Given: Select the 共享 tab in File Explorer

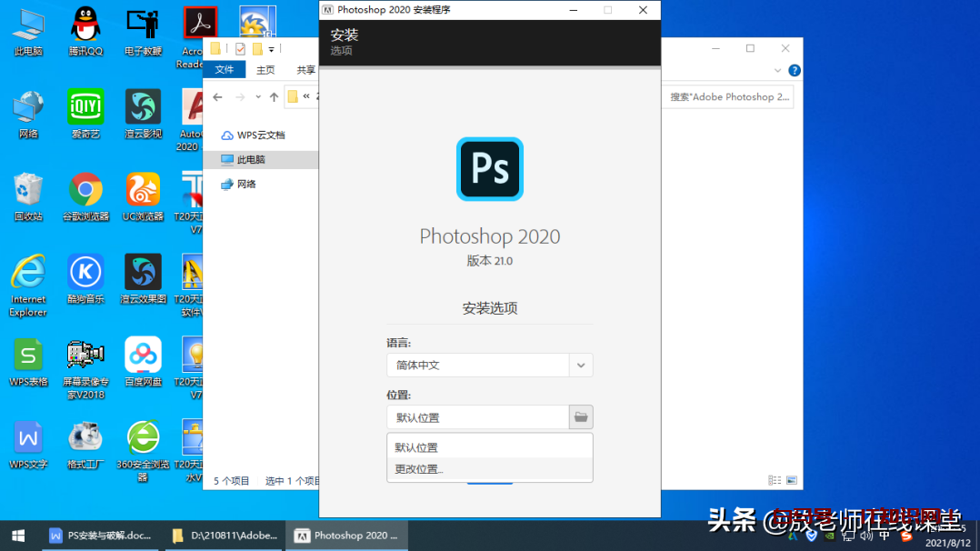Looking at the screenshot, I should (305, 69).
